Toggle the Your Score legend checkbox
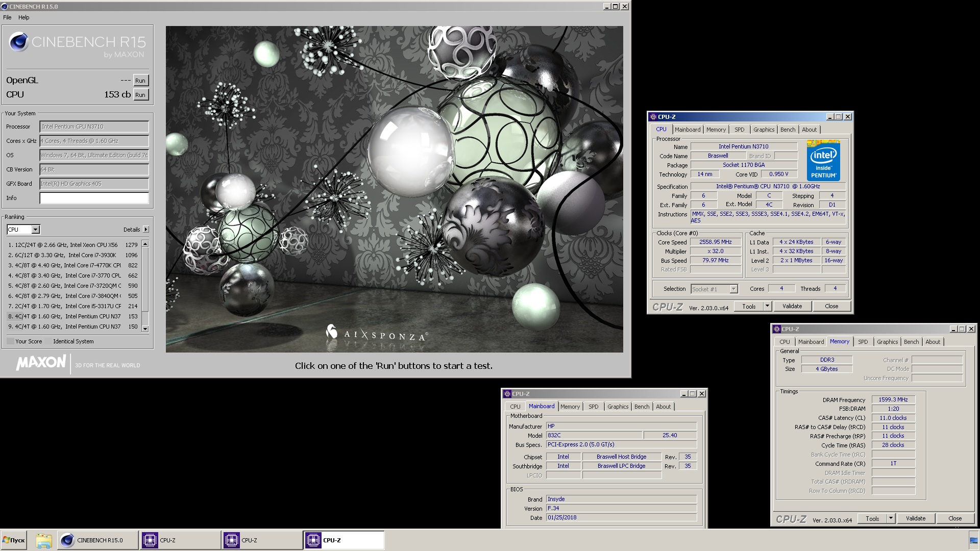The height and width of the screenshot is (551, 980). [10, 341]
